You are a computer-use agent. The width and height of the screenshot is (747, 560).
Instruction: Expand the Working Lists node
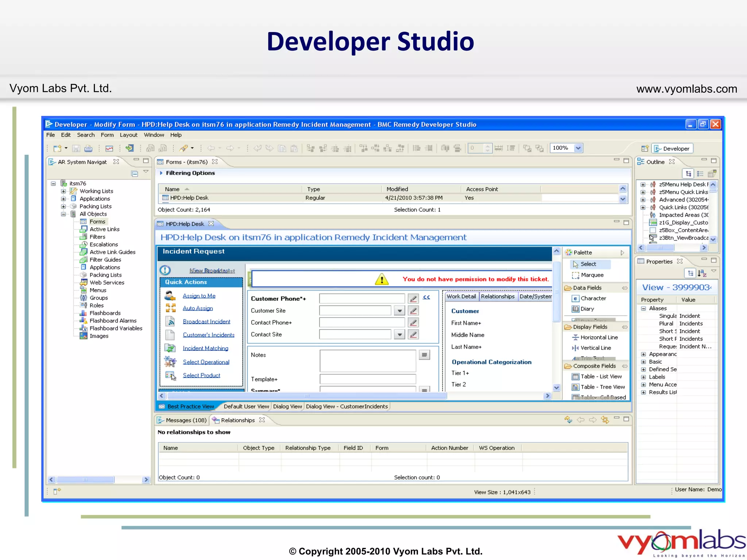coord(63,191)
